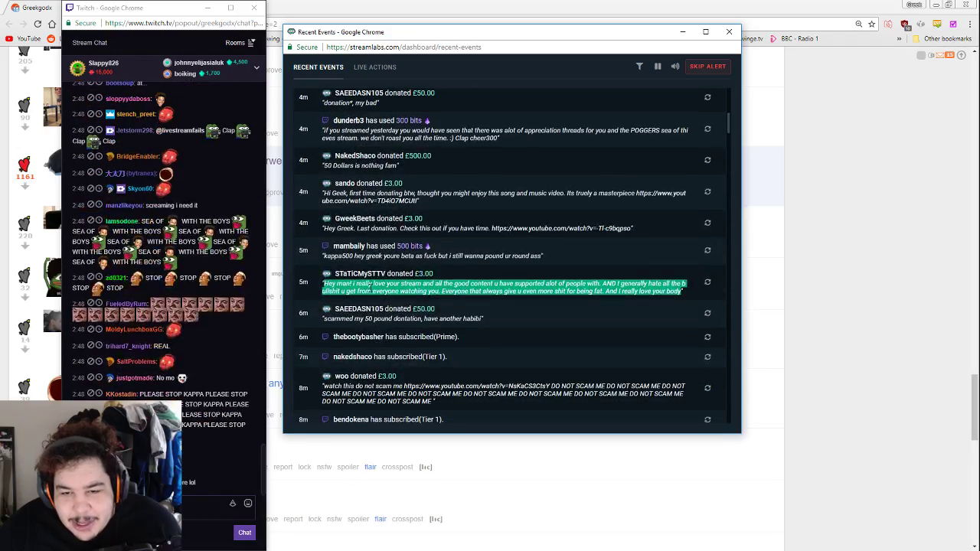The height and width of the screenshot is (551, 980).
Task: Click the Twitch icon beside dunderb3's bits
Action: (325, 120)
